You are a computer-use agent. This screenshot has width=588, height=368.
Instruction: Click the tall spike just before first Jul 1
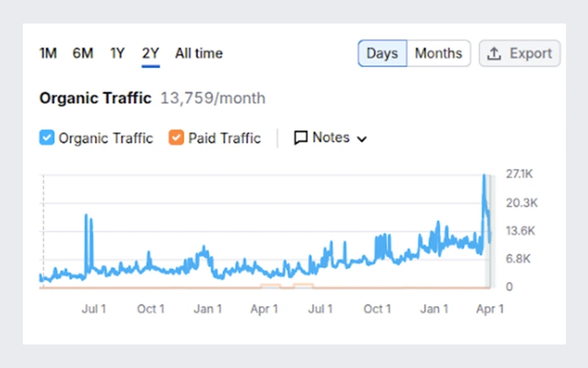click(x=87, y=217)
